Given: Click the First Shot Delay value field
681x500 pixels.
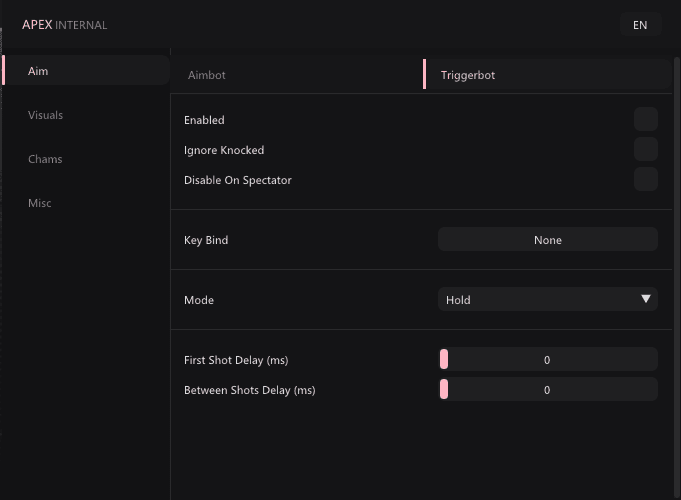Looking at the screenshot, I should point(548,359).
